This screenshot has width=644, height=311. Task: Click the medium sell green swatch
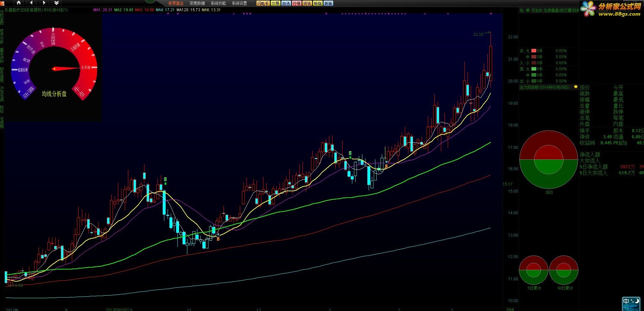534,75
